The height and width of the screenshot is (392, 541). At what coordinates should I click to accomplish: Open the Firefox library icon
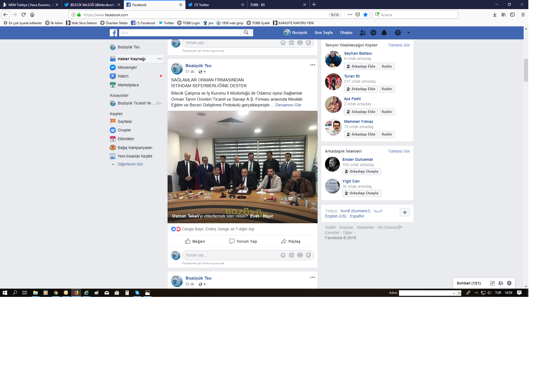click(x=504, y=15)
